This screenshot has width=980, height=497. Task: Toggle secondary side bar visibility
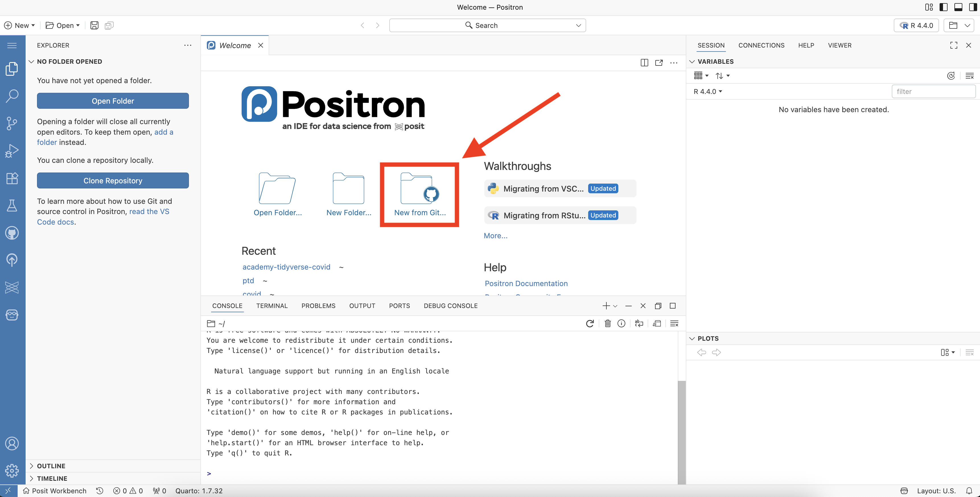tap(973, 7)
